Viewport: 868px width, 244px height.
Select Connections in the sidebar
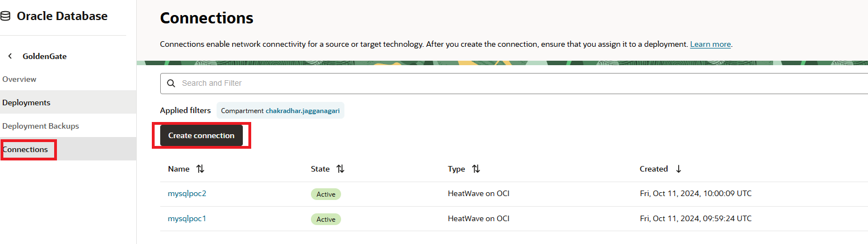25,149
